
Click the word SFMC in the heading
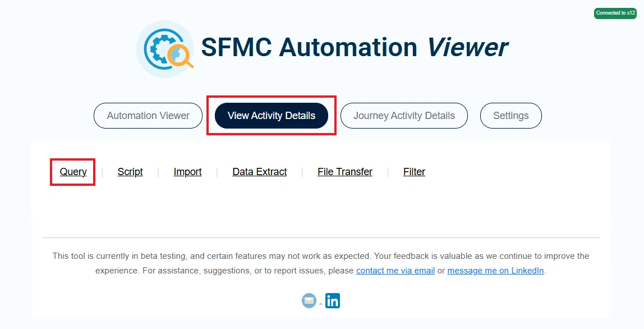pyautogui.click(x=237, y=47)
